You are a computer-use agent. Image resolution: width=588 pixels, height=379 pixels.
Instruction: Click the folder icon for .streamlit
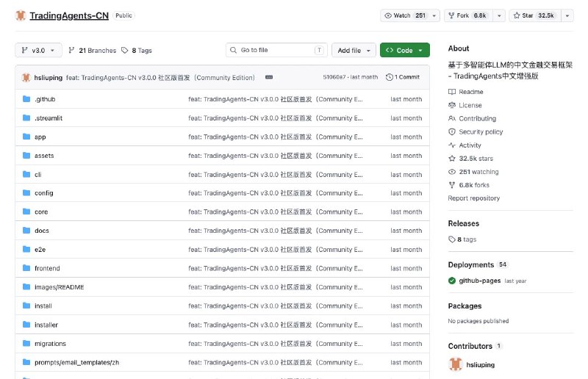(26, 118)
